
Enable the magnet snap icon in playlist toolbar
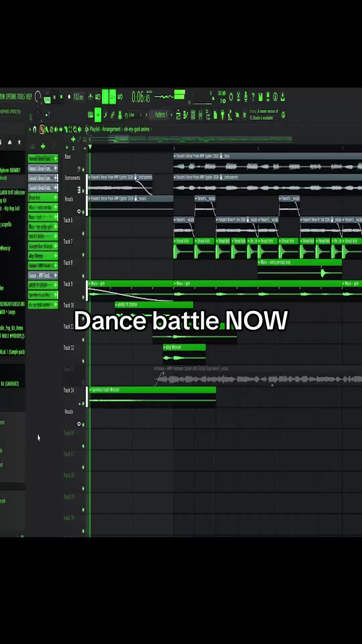pos(35,129)
